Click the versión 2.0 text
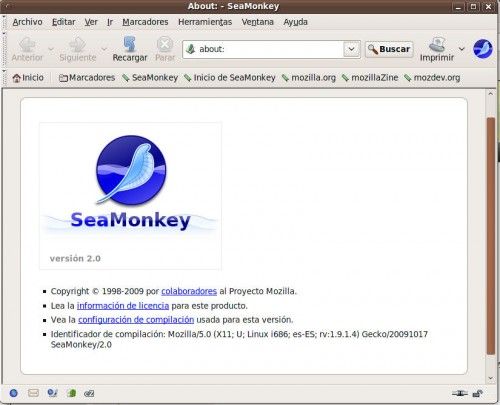This screenshot has width=500, height=405. [x=75, y=258]
